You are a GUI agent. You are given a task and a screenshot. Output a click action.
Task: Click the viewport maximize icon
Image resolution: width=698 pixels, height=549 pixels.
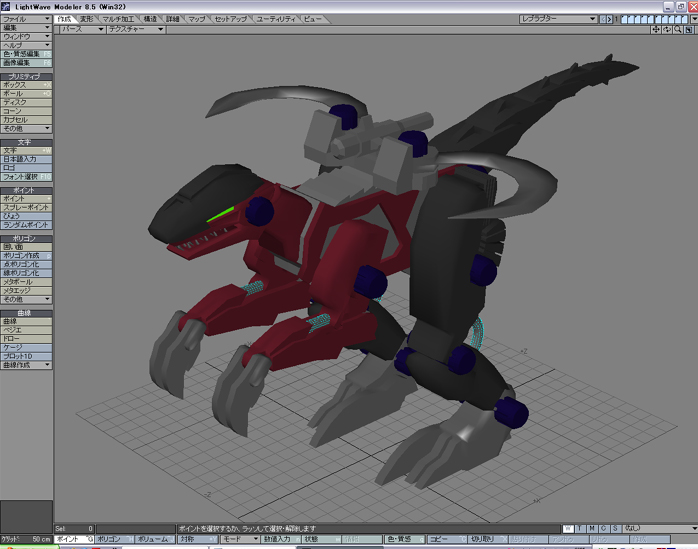tap(689, 29)
